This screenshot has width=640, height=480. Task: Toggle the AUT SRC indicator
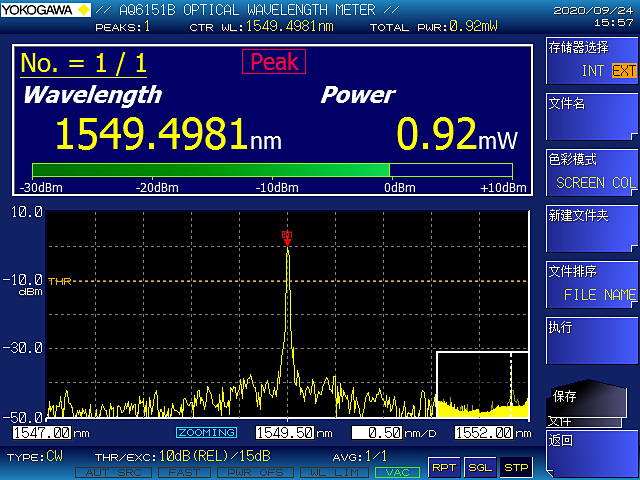[107, 472]
